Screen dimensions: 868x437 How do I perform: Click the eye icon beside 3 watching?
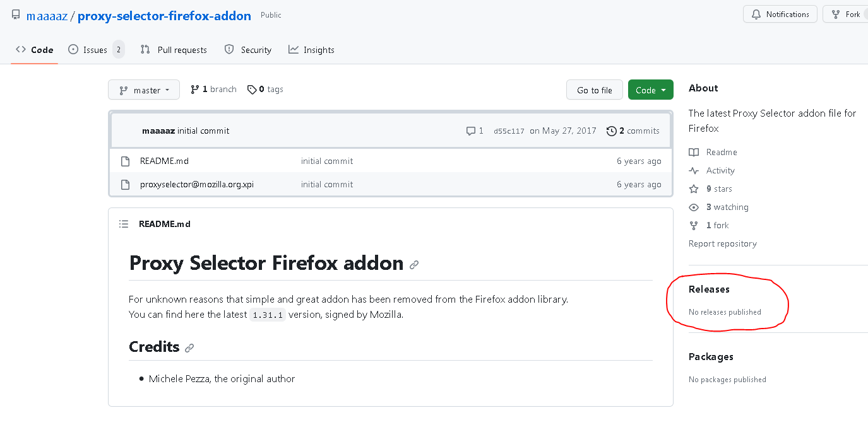tap(694, 207)
